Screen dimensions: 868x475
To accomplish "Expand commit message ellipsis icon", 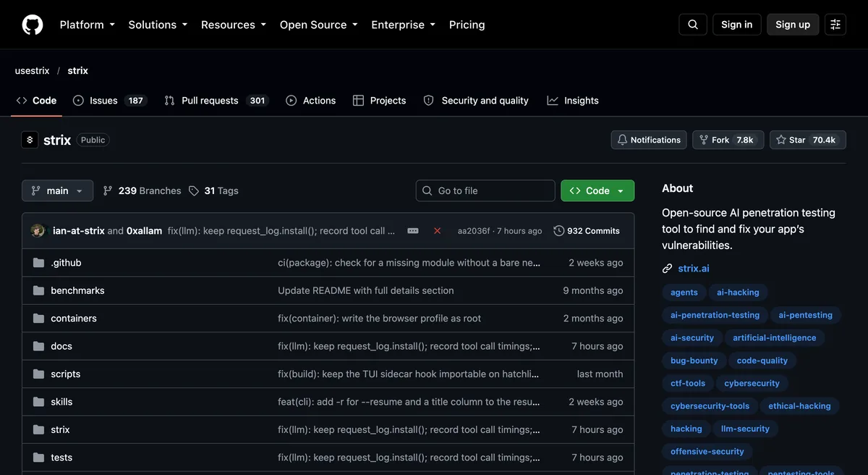I will [x=413, y=231].
